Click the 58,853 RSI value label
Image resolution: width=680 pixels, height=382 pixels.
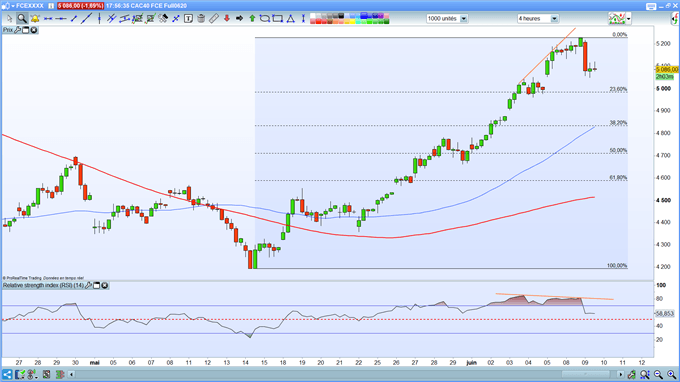664,313
